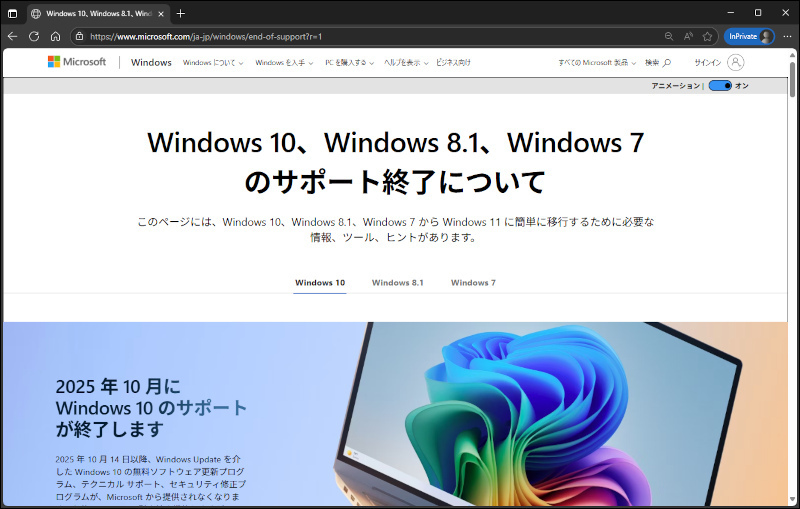This screenshot has width=800, height=509.
Task: Add a new tab with the plus icon
Action: [180, 13]
